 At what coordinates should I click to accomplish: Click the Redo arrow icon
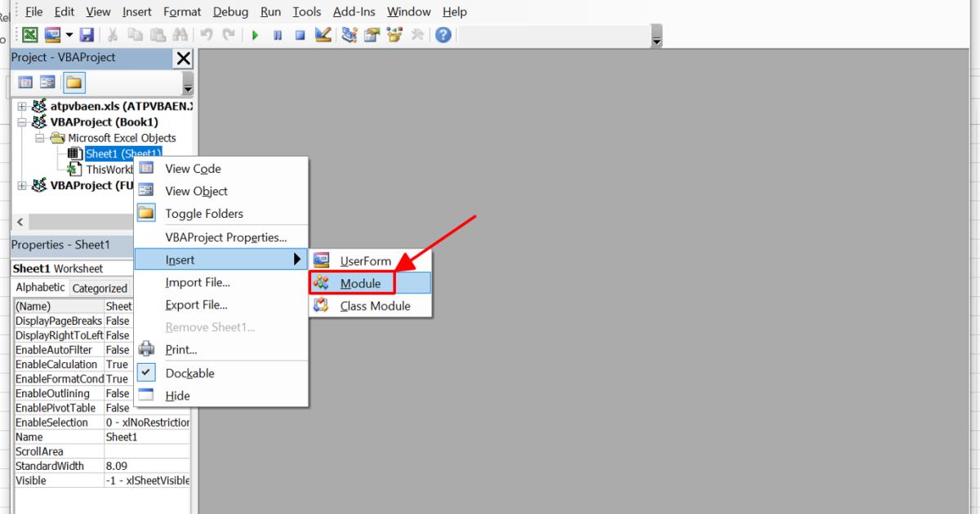(228, 35)
